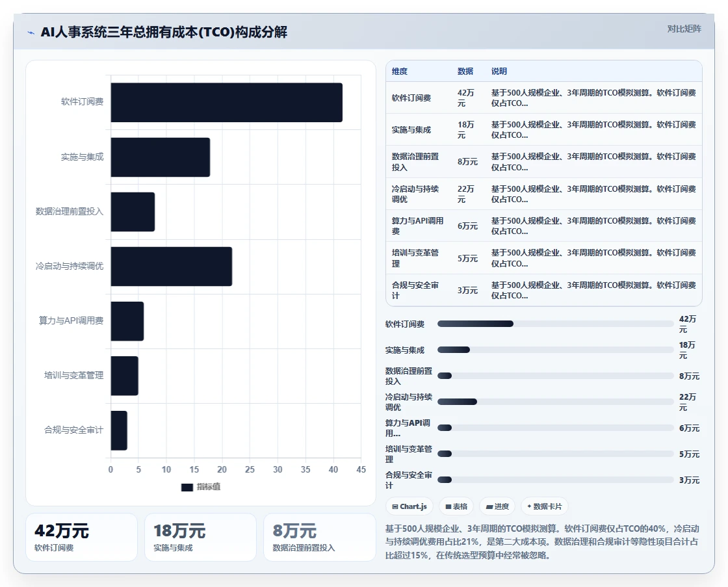The image size is (728, 587).
Task: Click the 6万元 value in the table
Action: point(467,226)
